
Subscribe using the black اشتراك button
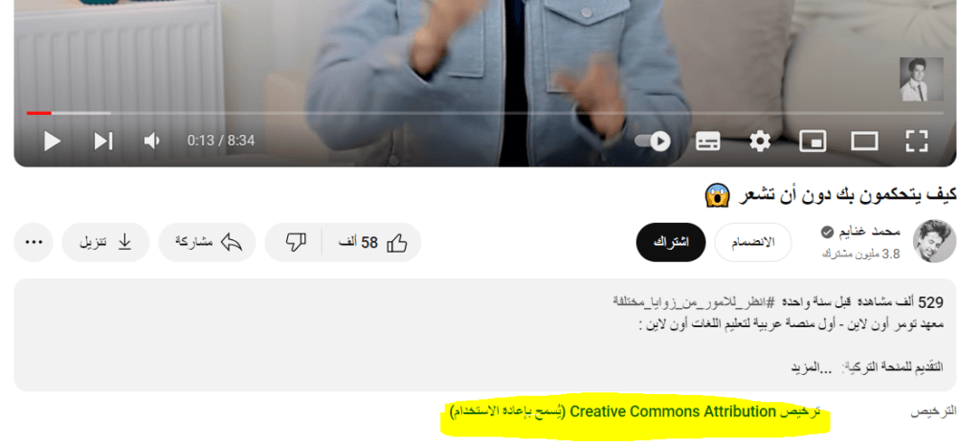tap(671, 242)
